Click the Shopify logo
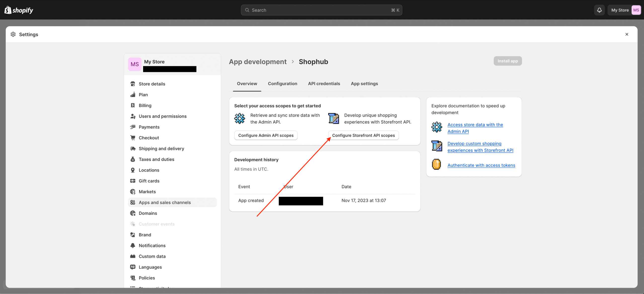The height and width of the screenshot is (294, 644). pyautogui.click(x=18, y=10)
